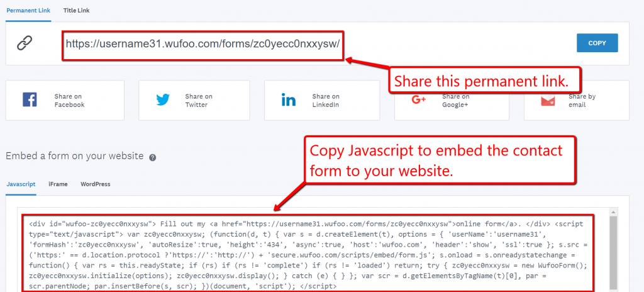Click the Facebook logo icon

(x=30, y=100)
